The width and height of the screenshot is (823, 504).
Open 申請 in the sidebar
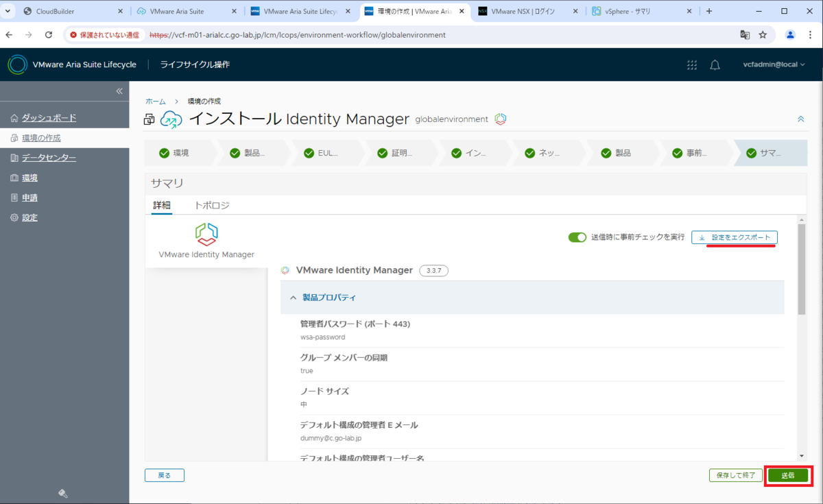[29, 197]
